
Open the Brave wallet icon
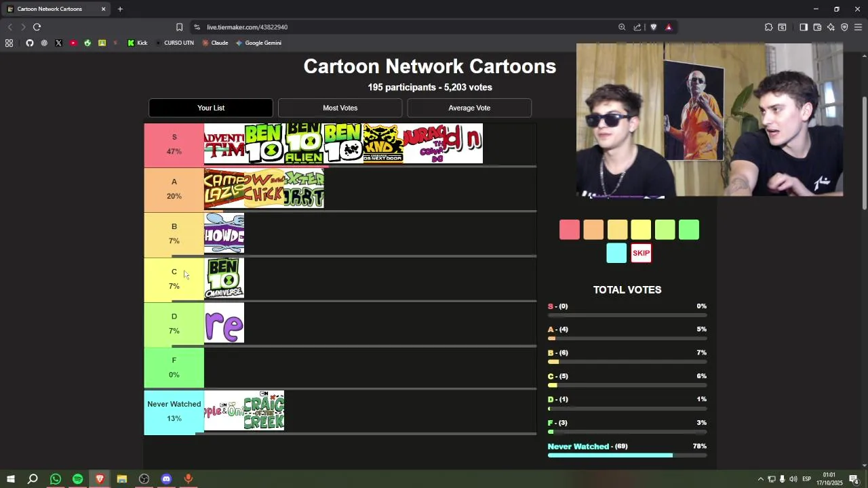[x=817, y=27]
